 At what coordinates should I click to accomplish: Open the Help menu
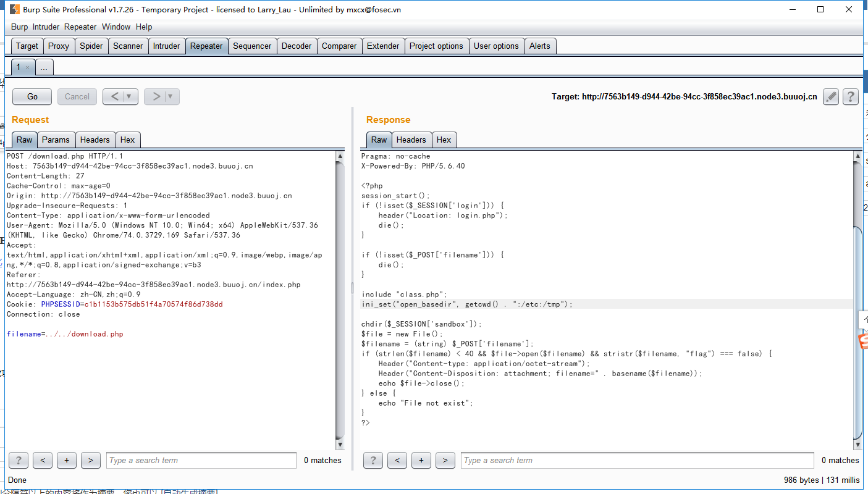coord(144,27)
